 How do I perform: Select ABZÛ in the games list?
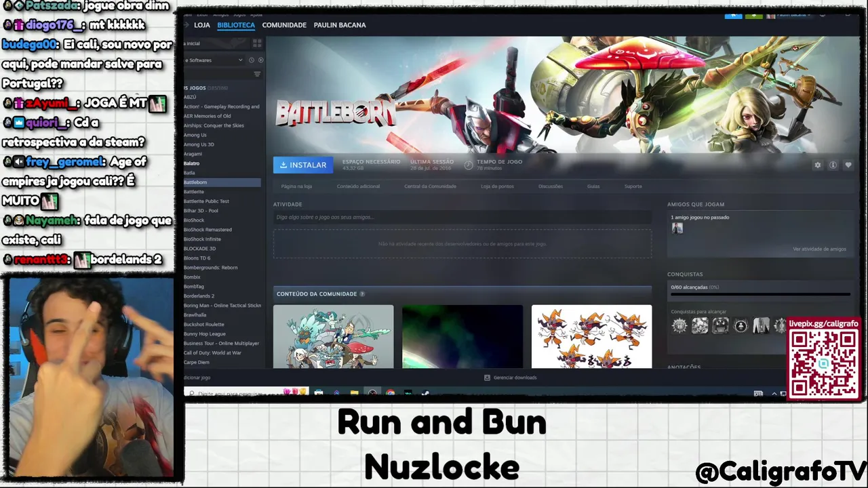coord(190,97)
